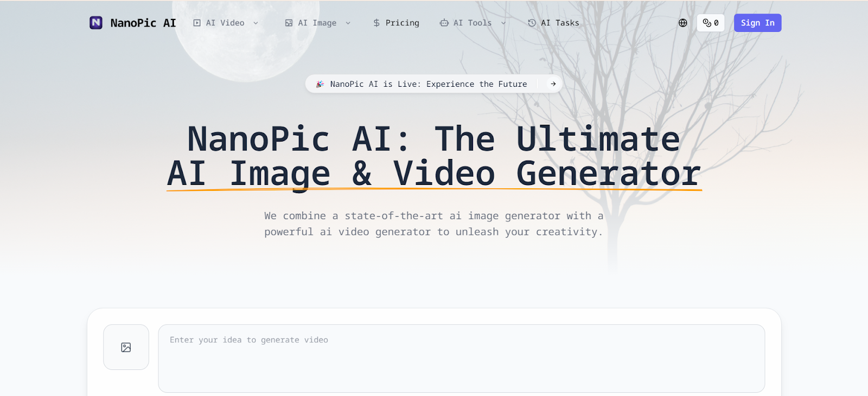
Task: Open the Pricing menu item
Action: coord(402,23)
